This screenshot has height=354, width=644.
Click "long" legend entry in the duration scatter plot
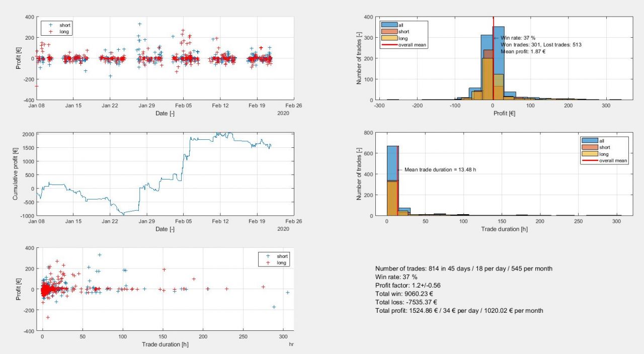point(282,263)
